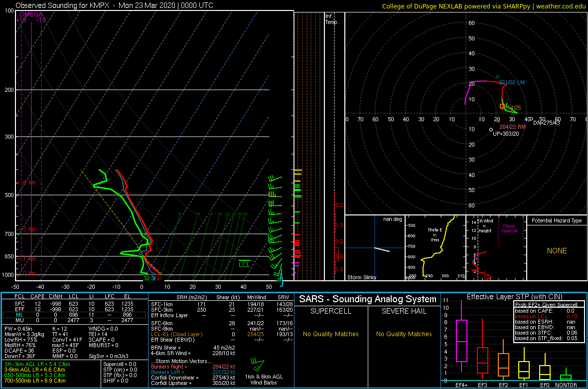Select the green 1km & 6km wind barb icon
Screen dimensions: 588x389
tap(257, 364)
